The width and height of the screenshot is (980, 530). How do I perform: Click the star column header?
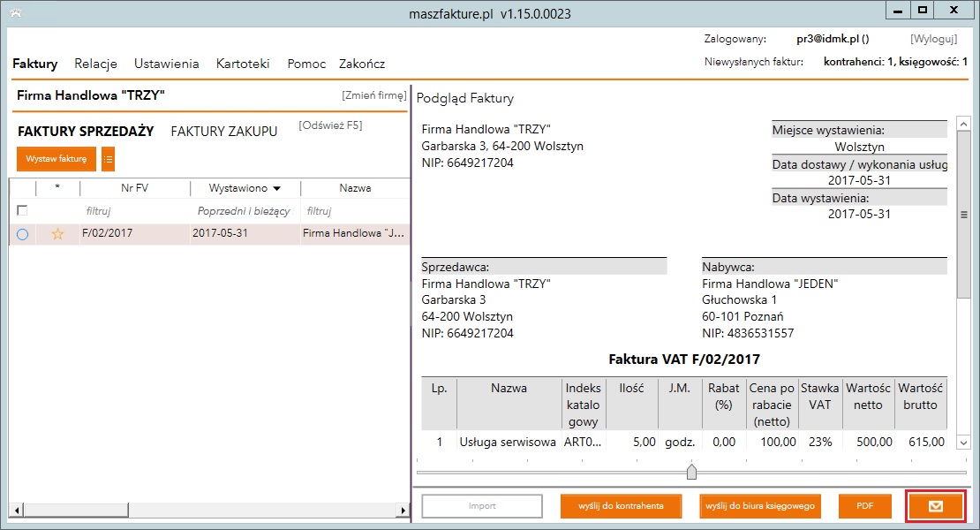[58, 188]
